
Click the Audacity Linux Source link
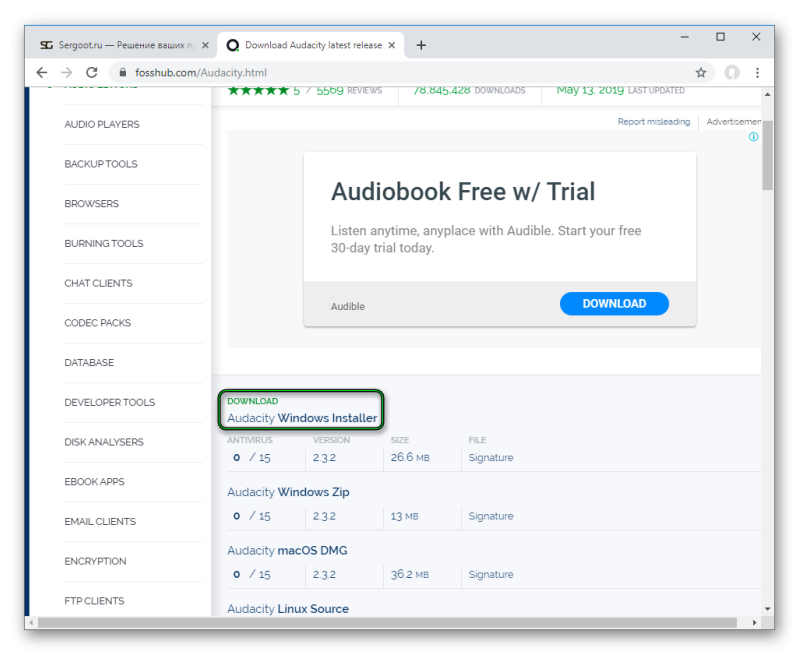coord(288,609)
